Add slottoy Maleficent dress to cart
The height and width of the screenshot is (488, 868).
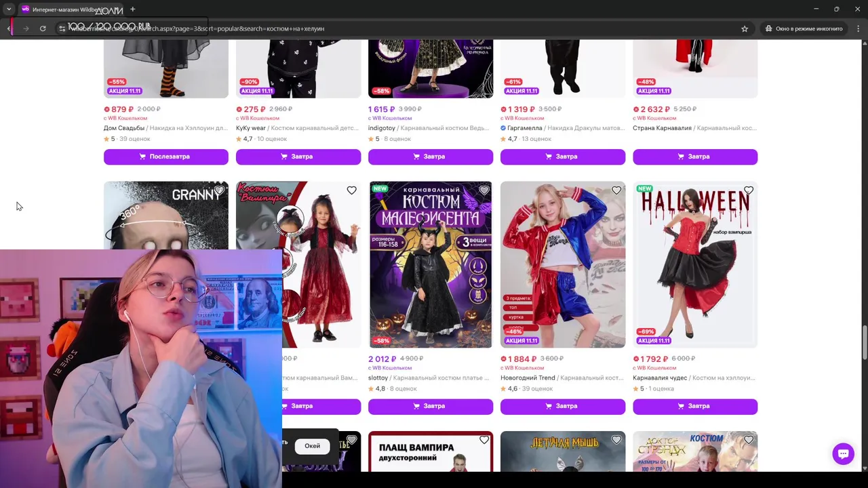[x=430, y=406]
